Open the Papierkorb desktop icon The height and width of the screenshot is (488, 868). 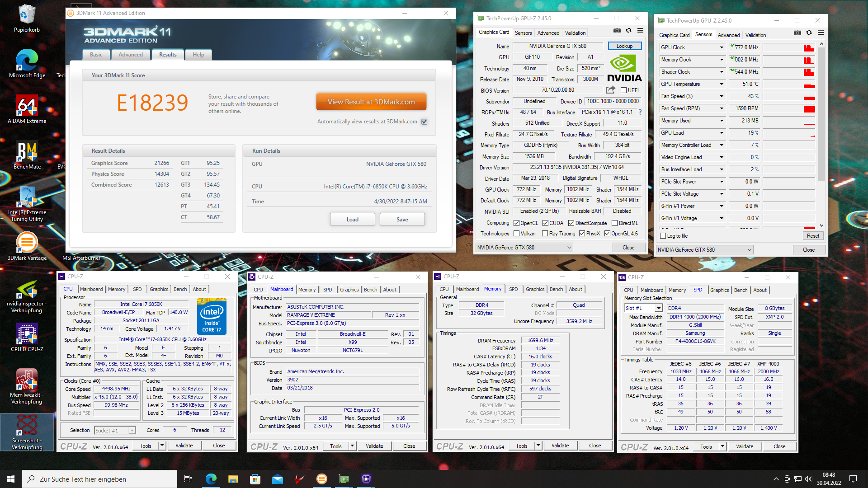coord(27,19)
